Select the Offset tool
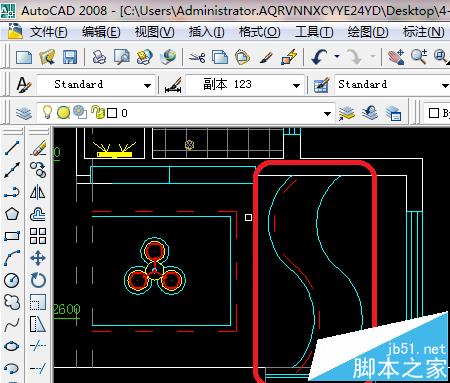Screen dimensions: 450x383 point(38,214)
